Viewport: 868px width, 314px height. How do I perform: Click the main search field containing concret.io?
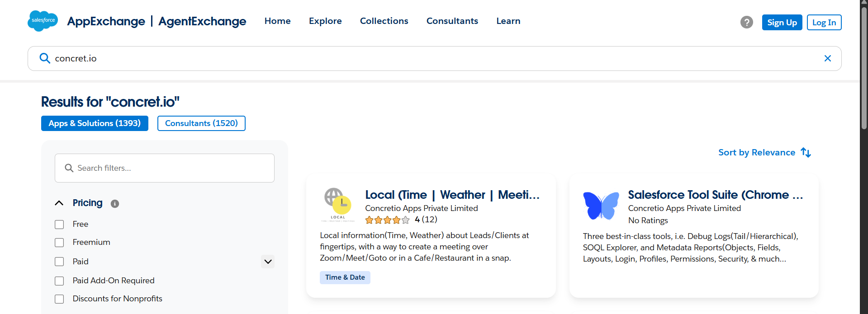(434, 58)
